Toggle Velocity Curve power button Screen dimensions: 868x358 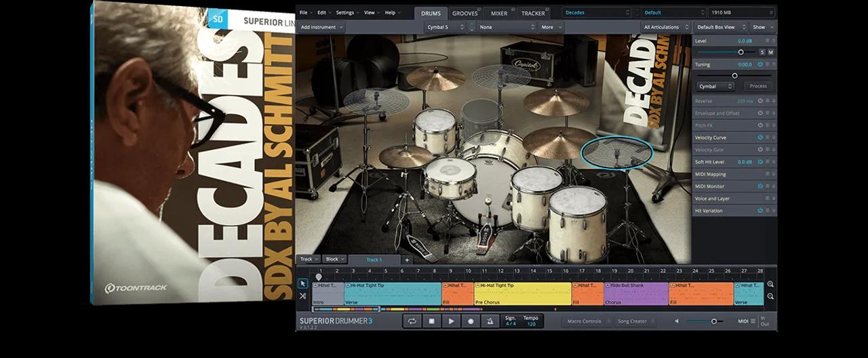pos(760,138)
